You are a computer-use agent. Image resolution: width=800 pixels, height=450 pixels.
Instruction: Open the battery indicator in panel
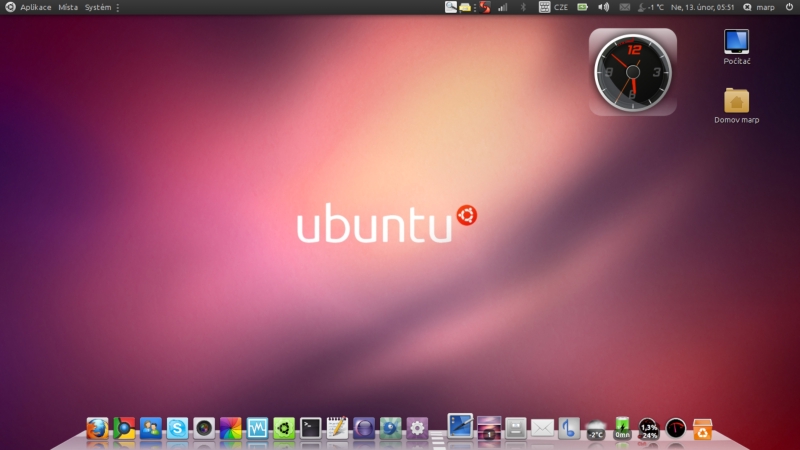pos(582,7)
